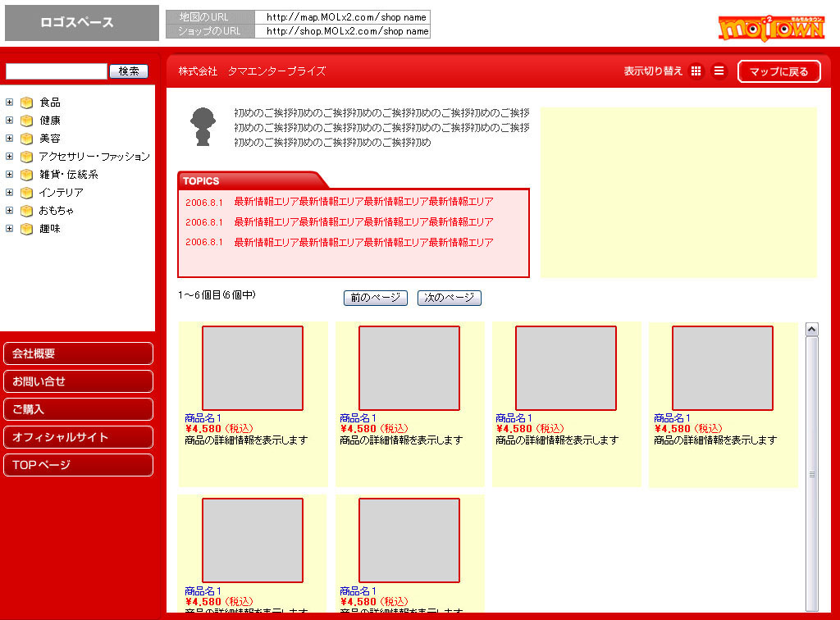Click the third product thumbnail in top row
This screenshot has width=840, height=620.
point(566,368)
